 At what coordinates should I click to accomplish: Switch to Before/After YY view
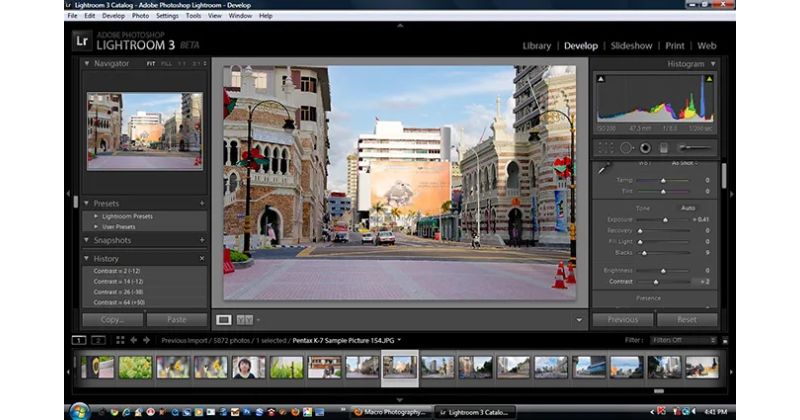244,319
